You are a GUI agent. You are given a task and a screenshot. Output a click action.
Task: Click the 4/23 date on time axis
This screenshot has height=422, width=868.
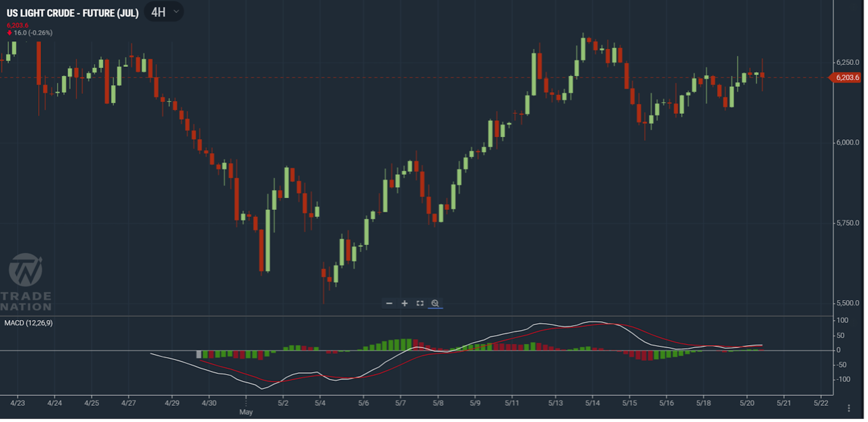(18, 403)
